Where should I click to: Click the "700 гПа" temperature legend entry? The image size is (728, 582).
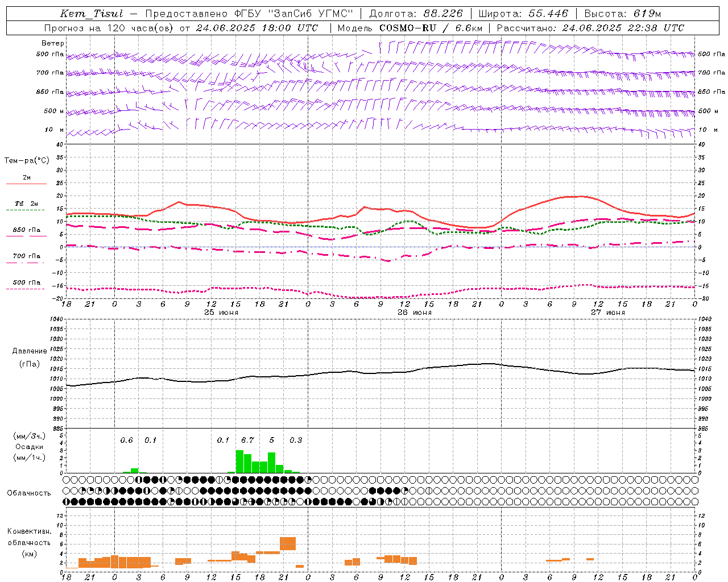tap(27, 256)
